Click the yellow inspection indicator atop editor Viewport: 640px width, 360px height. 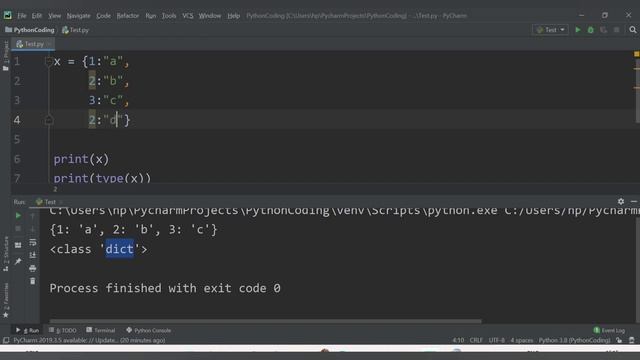tap(636, 54)
